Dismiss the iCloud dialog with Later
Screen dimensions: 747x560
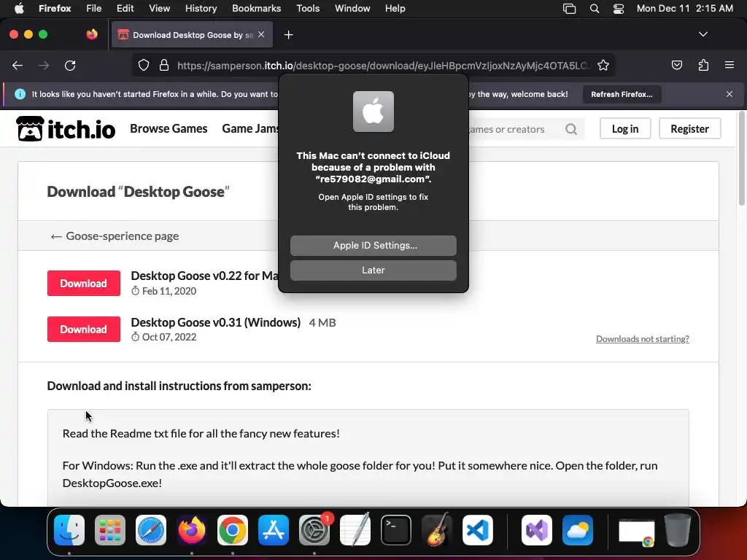coord(373,270)
